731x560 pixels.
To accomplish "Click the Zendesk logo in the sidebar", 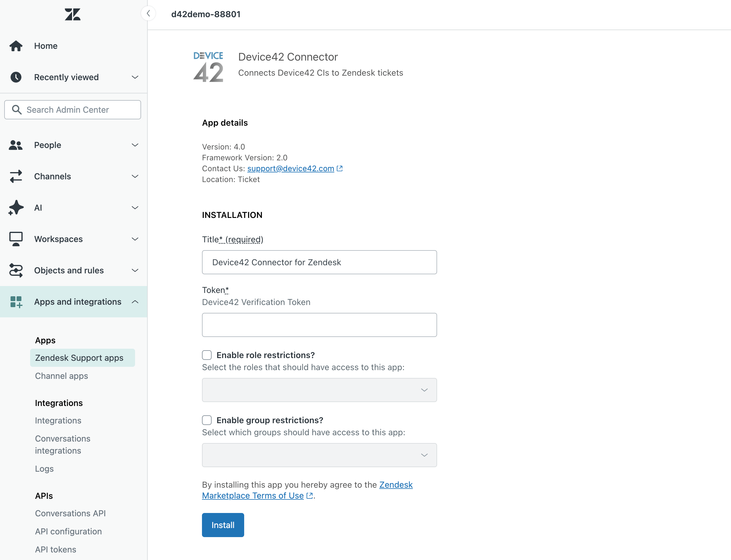I will 72,14.
